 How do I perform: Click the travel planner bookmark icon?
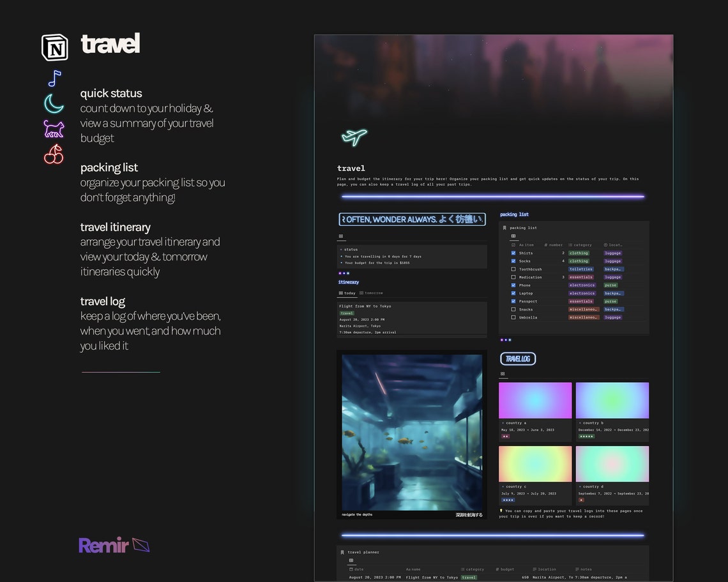(x=342, y=552)
